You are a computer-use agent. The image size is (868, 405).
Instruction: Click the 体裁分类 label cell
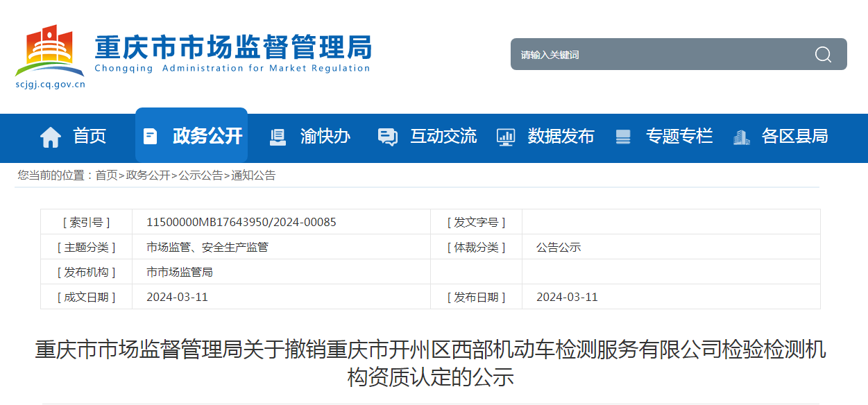[476, 247]
